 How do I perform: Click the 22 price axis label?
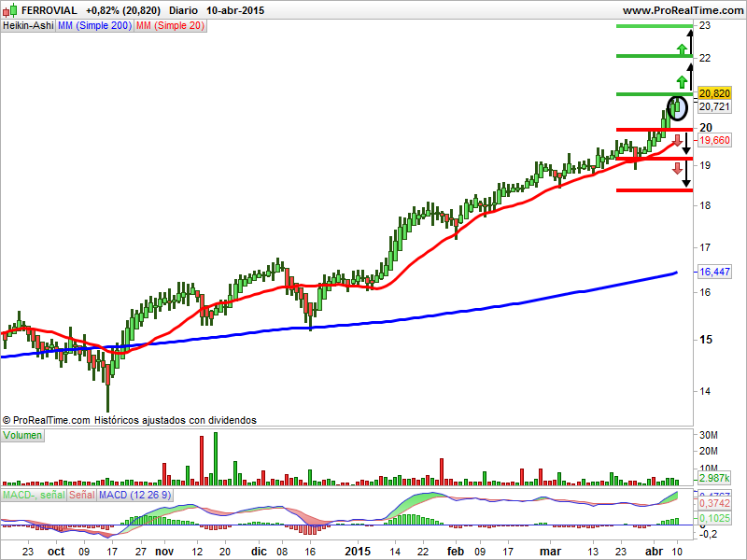(705, 58)
